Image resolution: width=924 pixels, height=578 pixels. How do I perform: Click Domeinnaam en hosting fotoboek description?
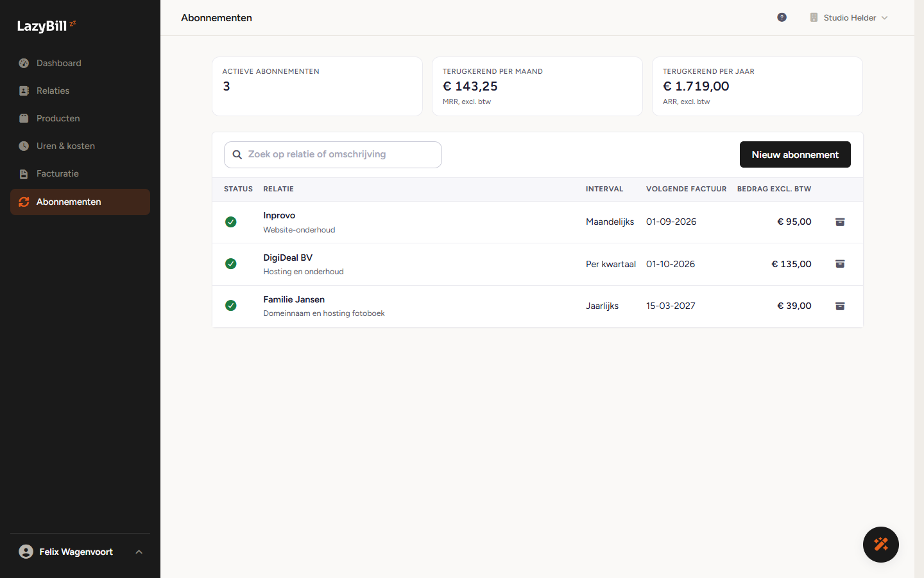(x=324, y=313)
